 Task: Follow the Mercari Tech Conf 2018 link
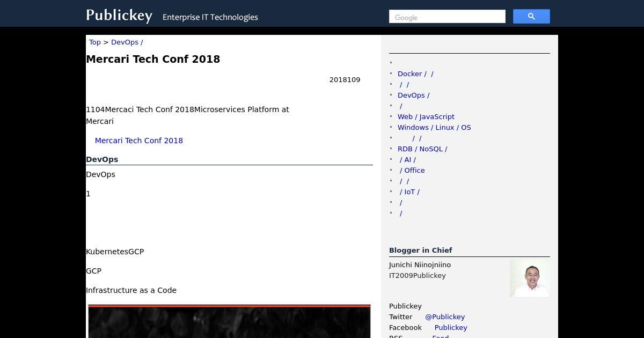pos(139,141)
